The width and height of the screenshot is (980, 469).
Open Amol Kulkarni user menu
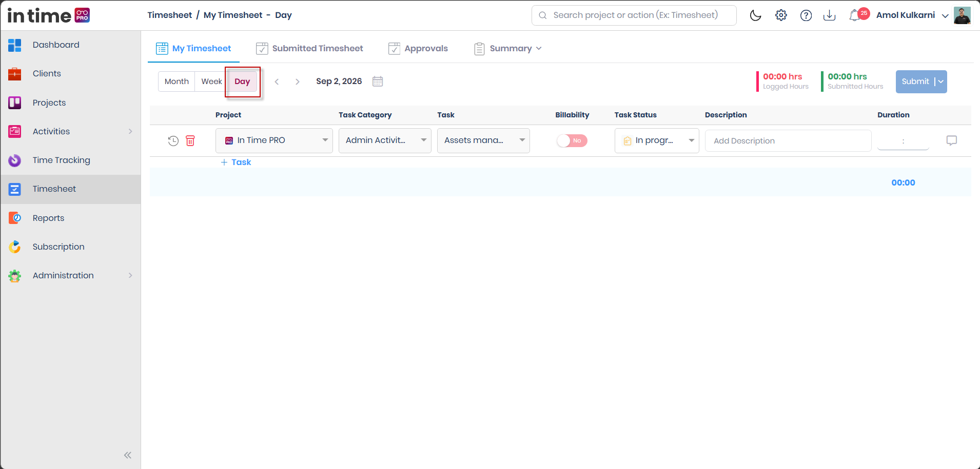[x=912, y=15]
